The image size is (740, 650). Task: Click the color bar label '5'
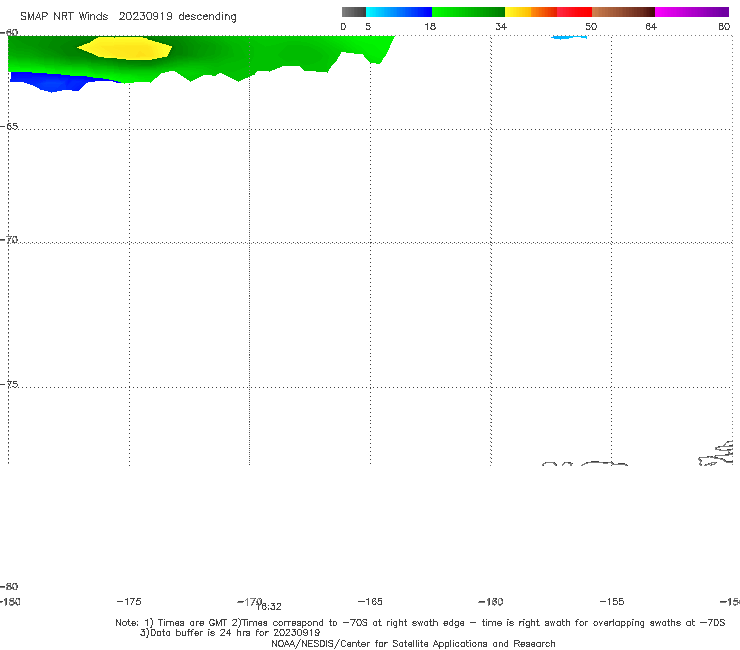368,26
